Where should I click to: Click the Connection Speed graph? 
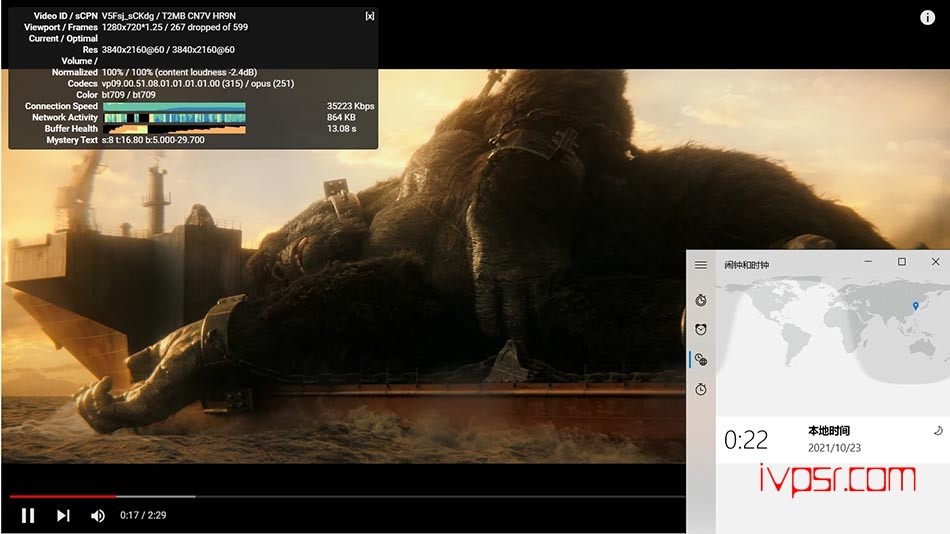(x=174, y=106)
